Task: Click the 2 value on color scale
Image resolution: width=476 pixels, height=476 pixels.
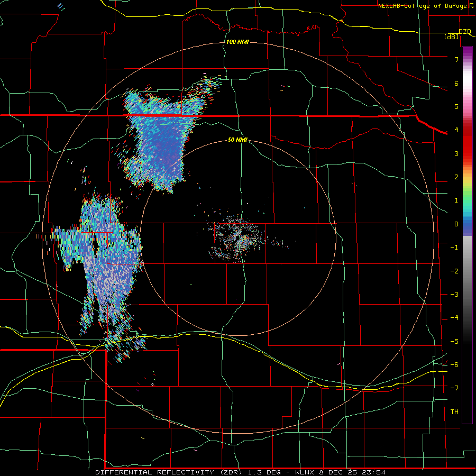Action: (456, 177)
